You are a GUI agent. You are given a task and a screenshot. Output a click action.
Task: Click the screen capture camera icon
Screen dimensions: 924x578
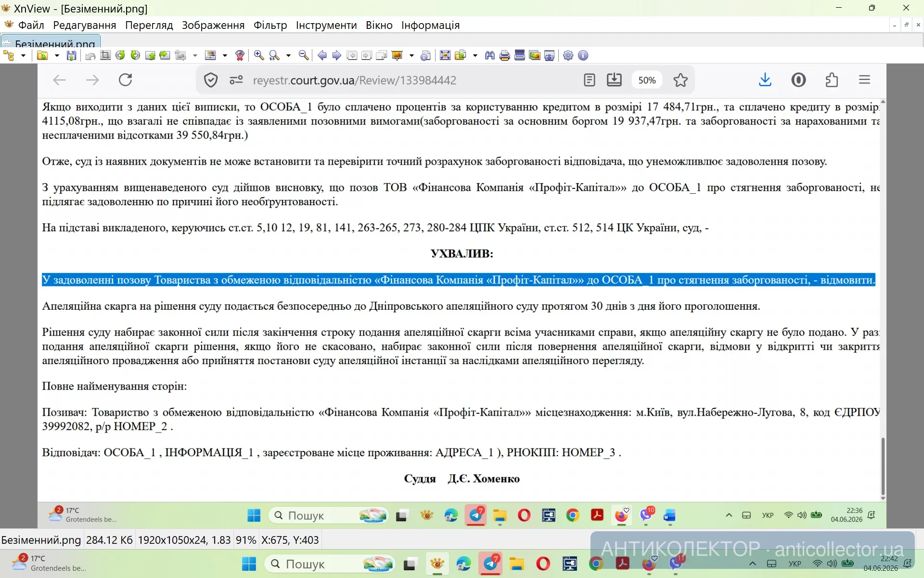(550, 55)
